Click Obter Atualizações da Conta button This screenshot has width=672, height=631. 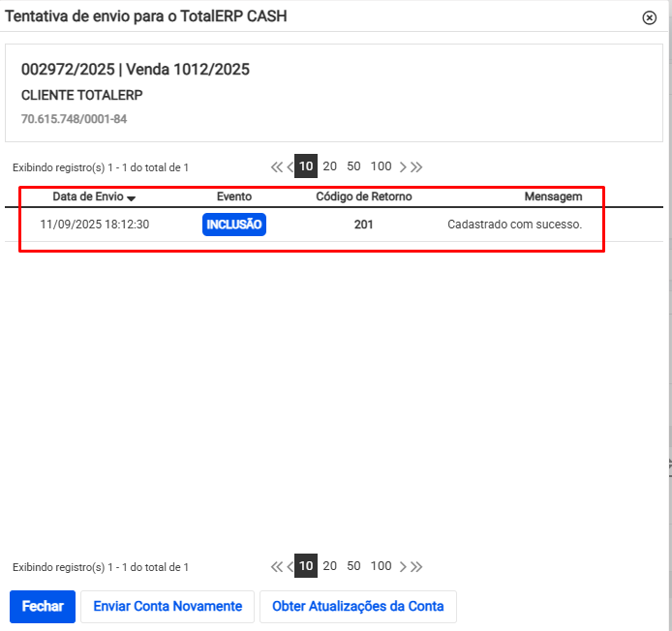tap(357, 607)
